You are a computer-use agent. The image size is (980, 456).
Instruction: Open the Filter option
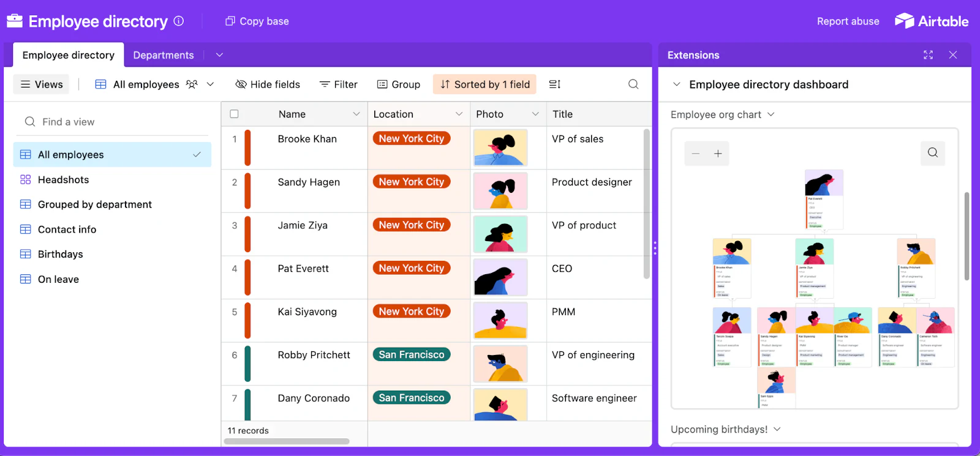(339, 84)
